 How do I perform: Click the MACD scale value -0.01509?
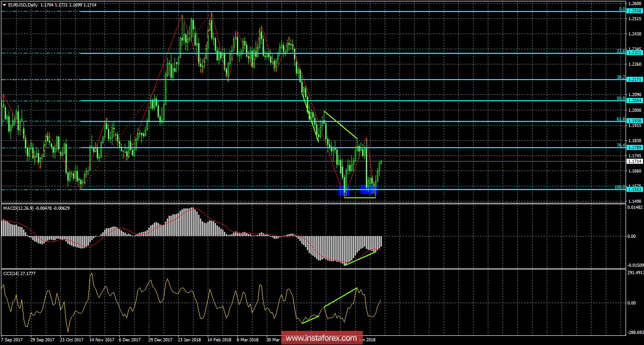pyautogui.click(x=635, y=265)
